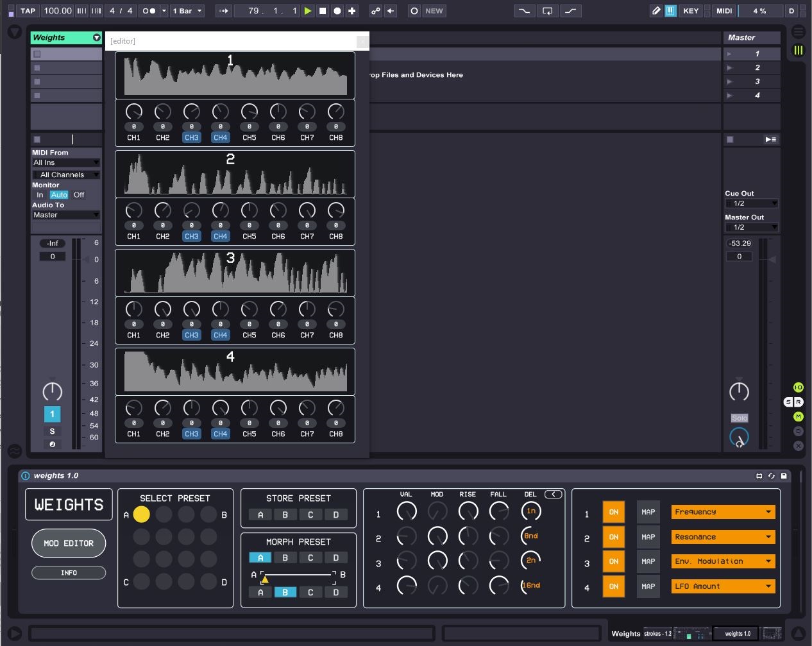The width and height of the screenshot is (812, 646).
Task: Expand the Audio To Master dropdown
Action: point(66,216)
